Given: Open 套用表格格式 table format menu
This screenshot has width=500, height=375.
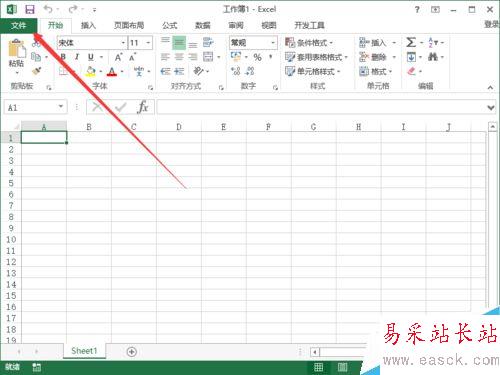Looking at the screenshot, I should click(x=316, y=57).
